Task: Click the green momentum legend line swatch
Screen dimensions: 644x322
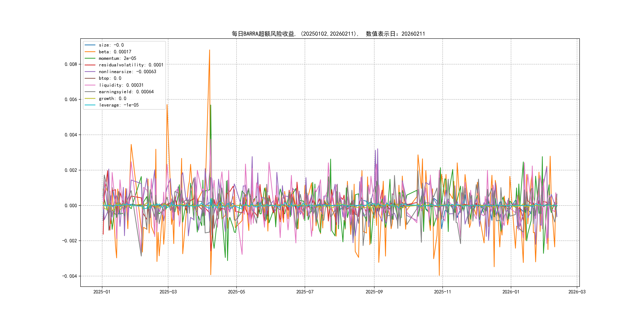Action: pos(90,58)
